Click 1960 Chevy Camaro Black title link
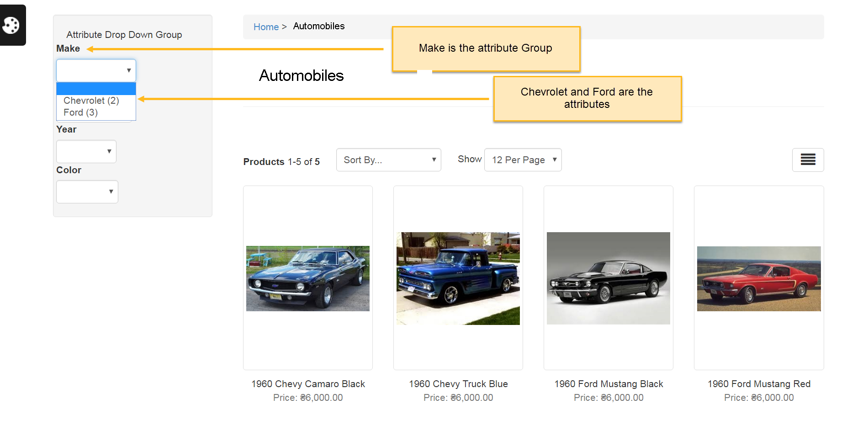The width and height of the screenshot is (868, 431). pyautogui.click(x=308, y=384)
